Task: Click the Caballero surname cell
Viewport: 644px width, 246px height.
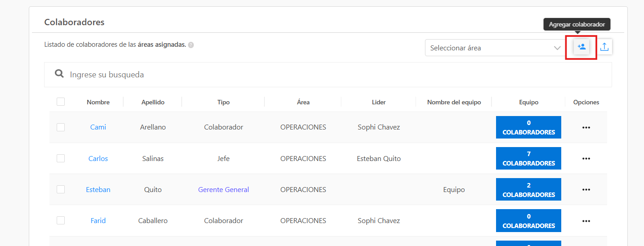Action: pyautogui.click(x=153, y=220)
